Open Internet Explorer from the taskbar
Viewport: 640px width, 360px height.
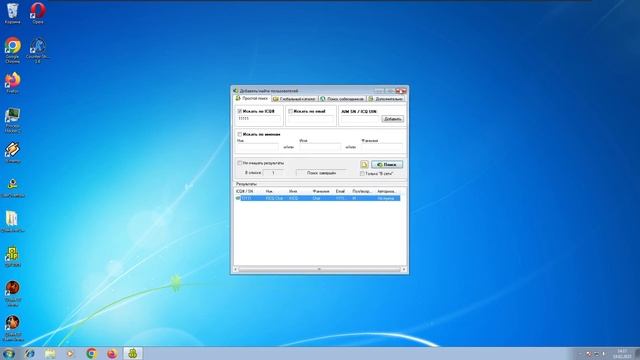[29, 353]
